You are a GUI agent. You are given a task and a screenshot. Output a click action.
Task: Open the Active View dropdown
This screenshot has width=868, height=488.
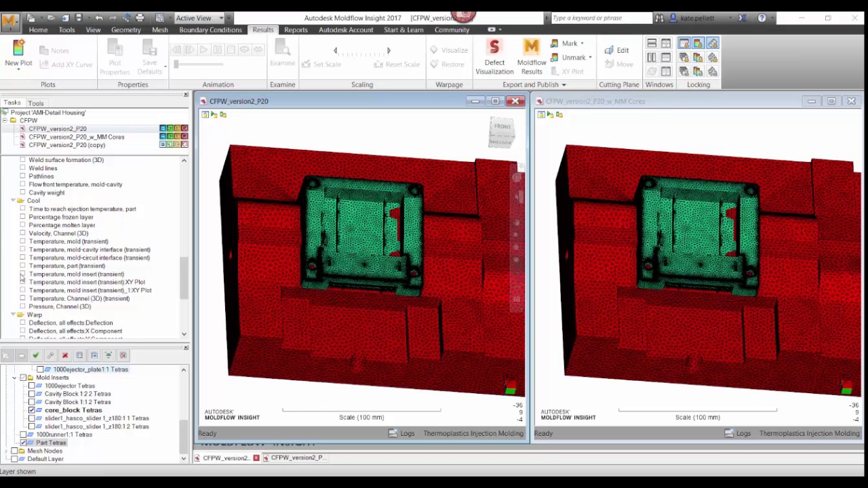point(201,18)
